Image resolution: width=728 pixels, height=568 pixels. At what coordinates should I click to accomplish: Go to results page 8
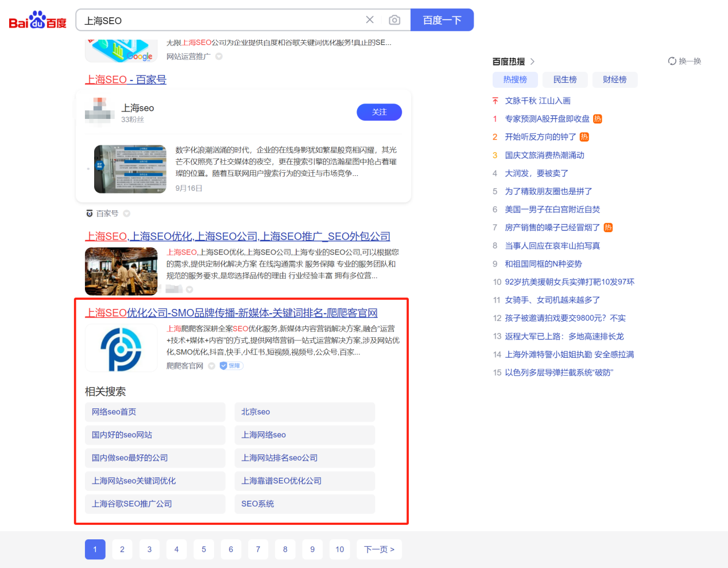coord(285,550)
